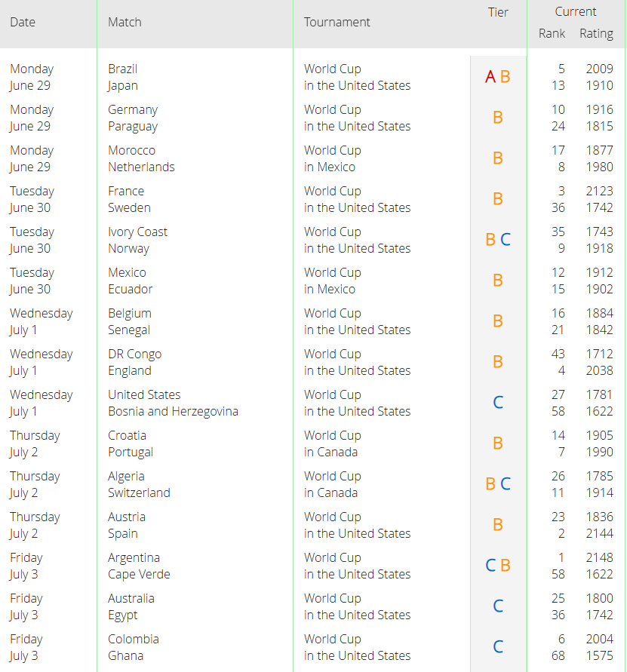Click tier B of Germany–Paraguay match

(498, 118)
